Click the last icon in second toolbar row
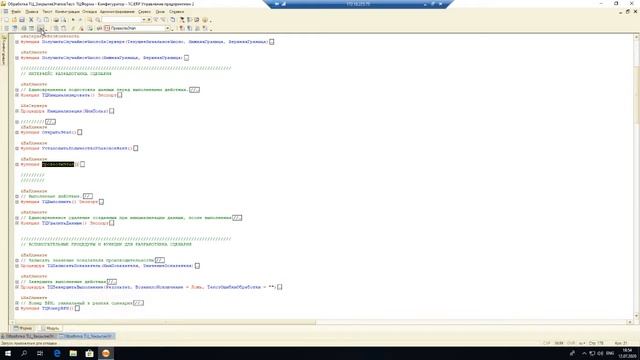 tap(205, 29)
